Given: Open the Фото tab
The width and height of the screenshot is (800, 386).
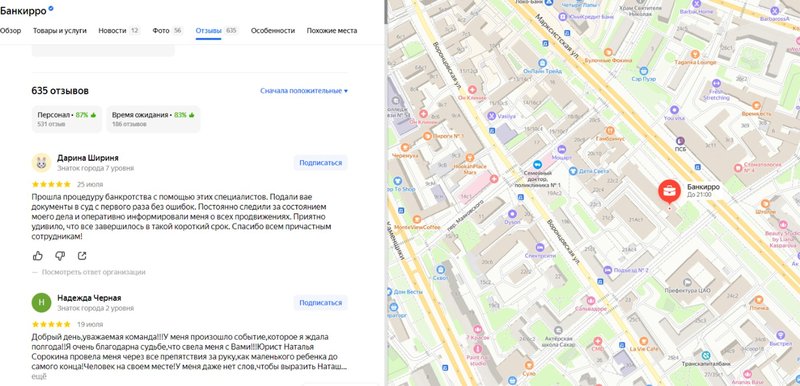Looking at the screenshot, I should coord(167,31).
